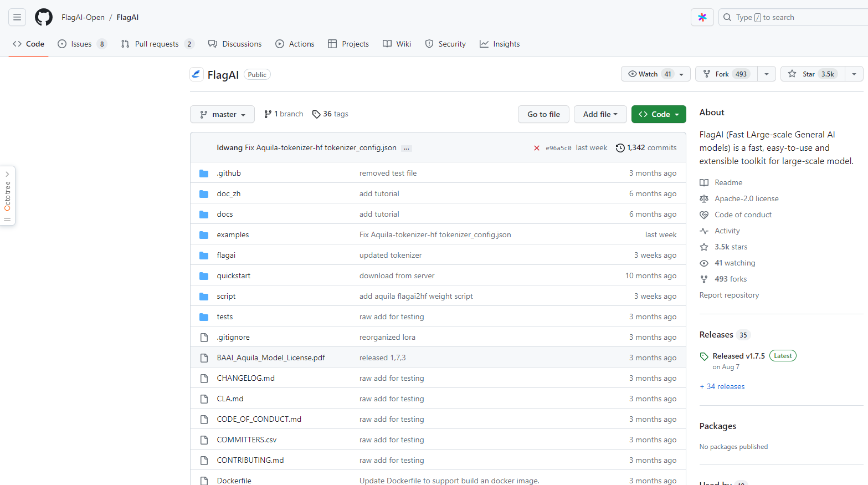Open the Pull requests tab
The height and width of the screenshot is (485, 868).
[x=156, y=44]
